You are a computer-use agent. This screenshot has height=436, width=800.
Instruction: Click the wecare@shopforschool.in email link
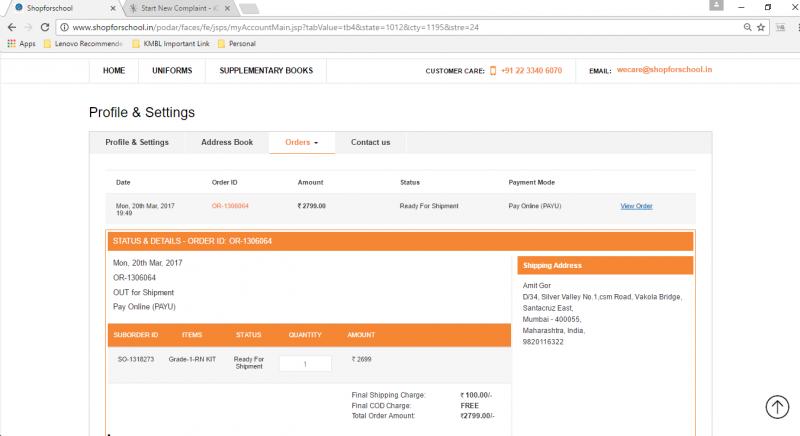pos(664,71)
